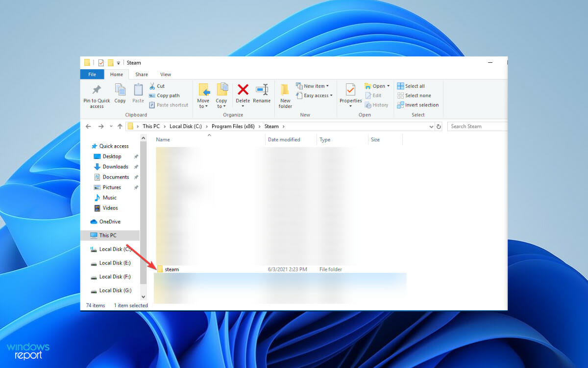Screen dimensions: 588x368
Task: Go up one folder level
Action: pyautogui.click(x=120, y=126)
